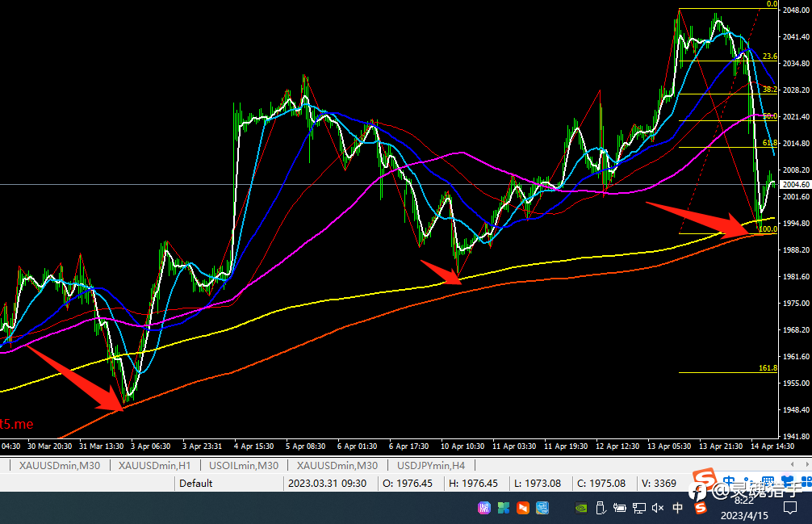Select the 161.8 Fibonacci level line
812x524 pixels.
click(x=728, y=372)
